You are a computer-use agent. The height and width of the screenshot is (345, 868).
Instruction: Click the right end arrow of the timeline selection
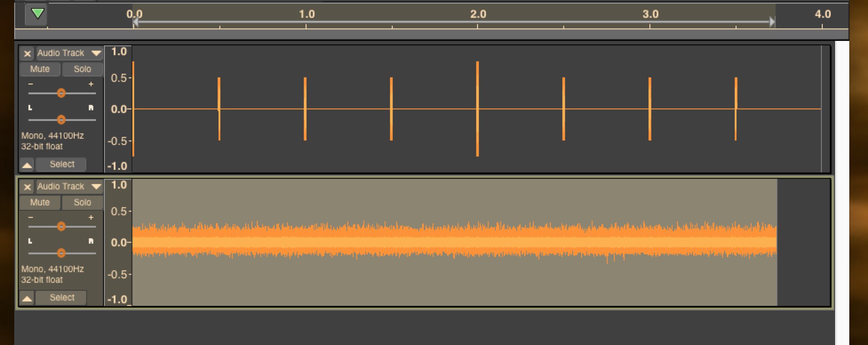pos(772,21)
